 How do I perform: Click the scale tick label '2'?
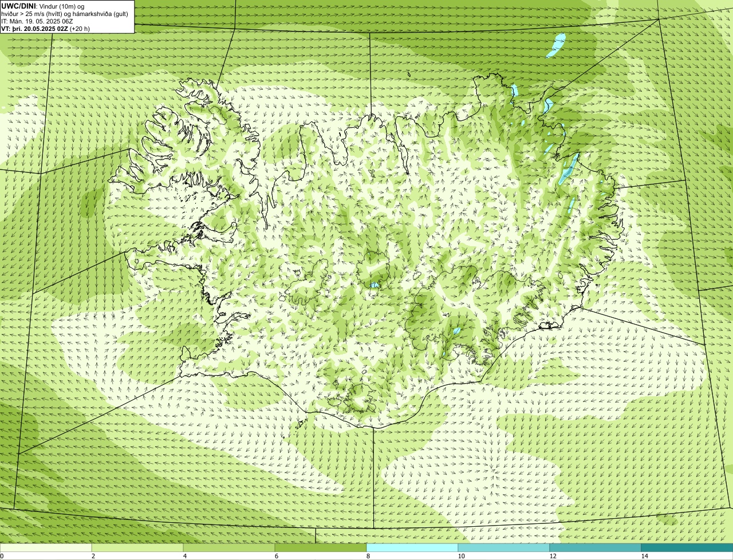[x=93, y=556]
